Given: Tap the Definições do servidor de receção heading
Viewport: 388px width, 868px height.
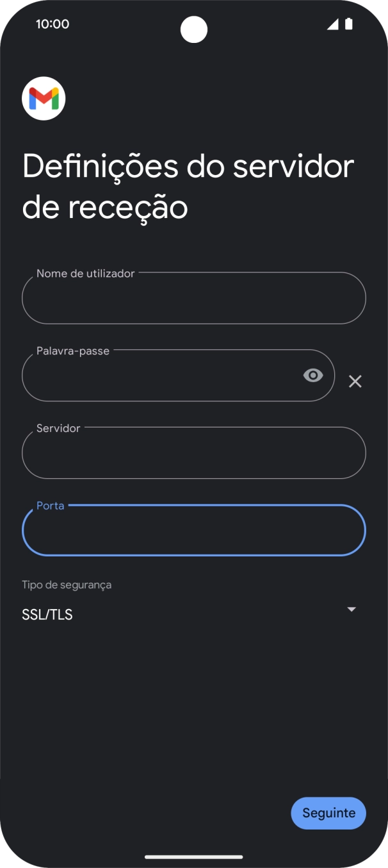Looking at the screenshot, I should coord(188,187).
